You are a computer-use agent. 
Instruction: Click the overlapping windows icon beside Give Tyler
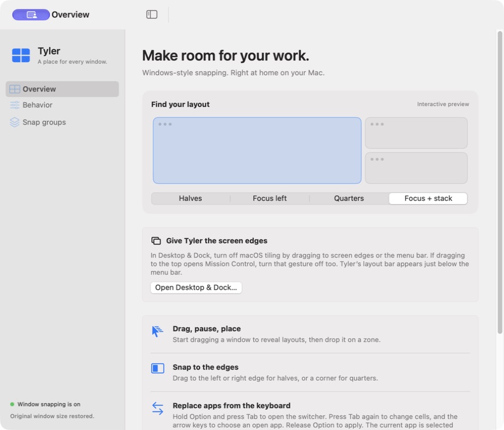pyautogui.click(x=156, y=241)
